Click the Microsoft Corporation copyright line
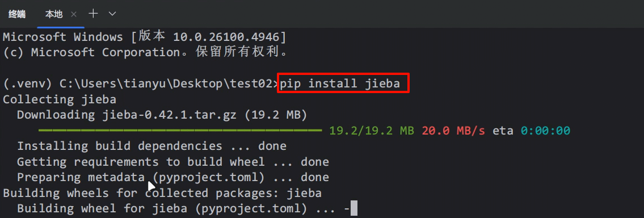The image size is (644, 218). [146, 52]
